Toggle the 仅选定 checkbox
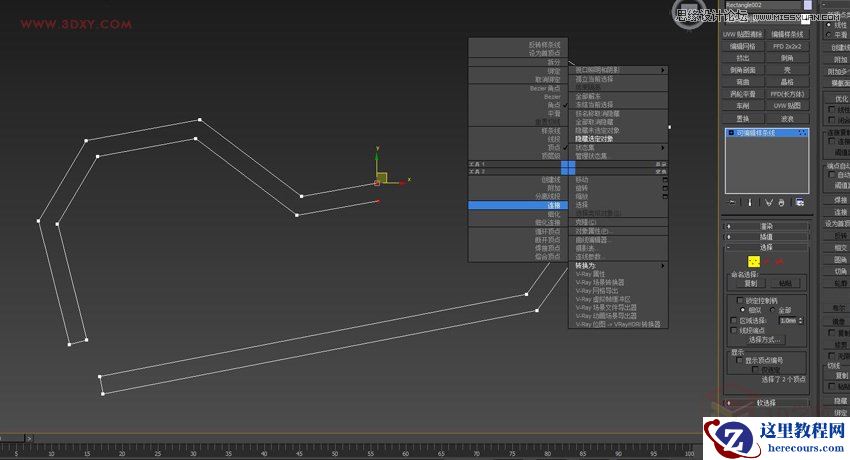Image resolution: width=850 pixels, height=460 pixels. pos(755,370)
